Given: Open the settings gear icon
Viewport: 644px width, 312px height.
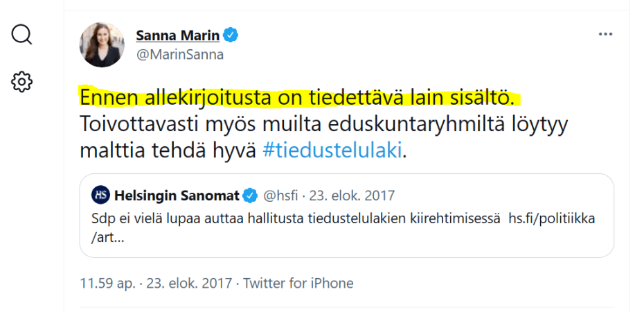Looking at the screenshot, I should pos(22,81).
